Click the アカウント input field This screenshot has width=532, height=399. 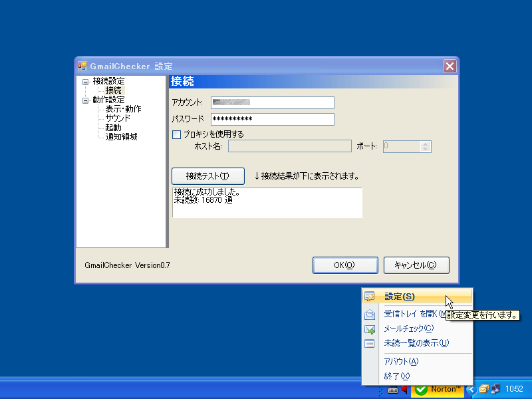[x=273, y=102]
